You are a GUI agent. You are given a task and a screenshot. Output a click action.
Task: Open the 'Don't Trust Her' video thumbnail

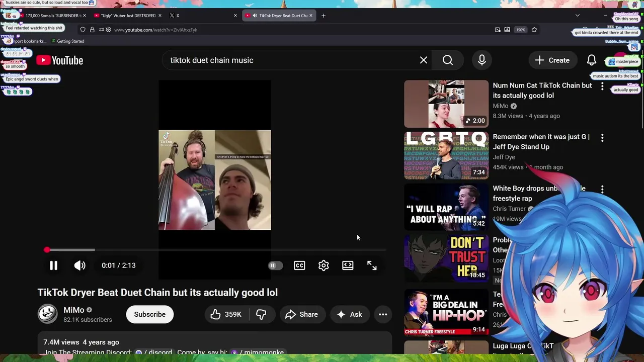tap(446, 258)
